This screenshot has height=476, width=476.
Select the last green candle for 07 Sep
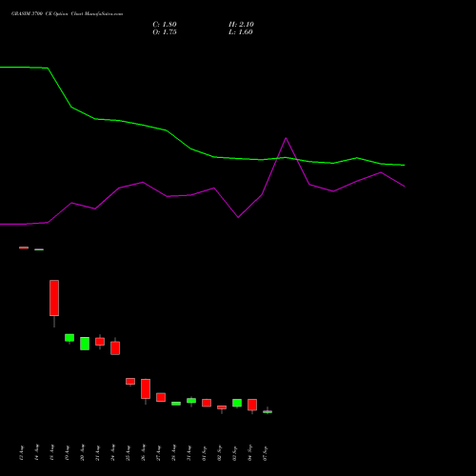tap(268, 411)
